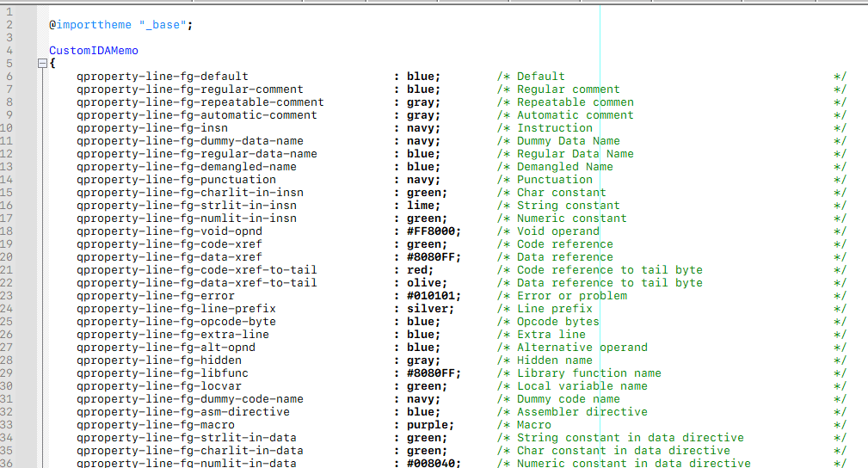Collapse the CustomIDAMemo code block fold marker
This screenshot has height=468, width=868.
coord(42,63)
